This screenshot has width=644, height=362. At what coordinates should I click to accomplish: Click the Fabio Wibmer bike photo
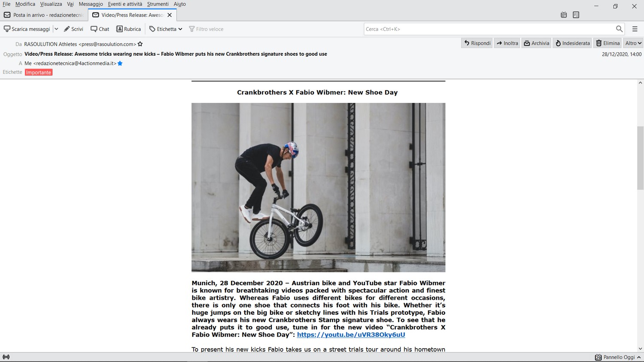click(x=318, y=187)
